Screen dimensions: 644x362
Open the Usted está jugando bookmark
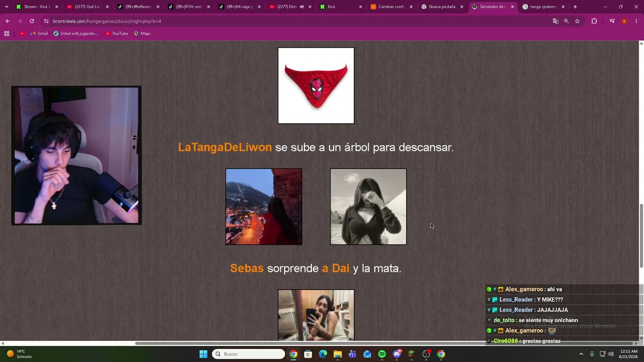pyautogui.click(x=76, y=34)
